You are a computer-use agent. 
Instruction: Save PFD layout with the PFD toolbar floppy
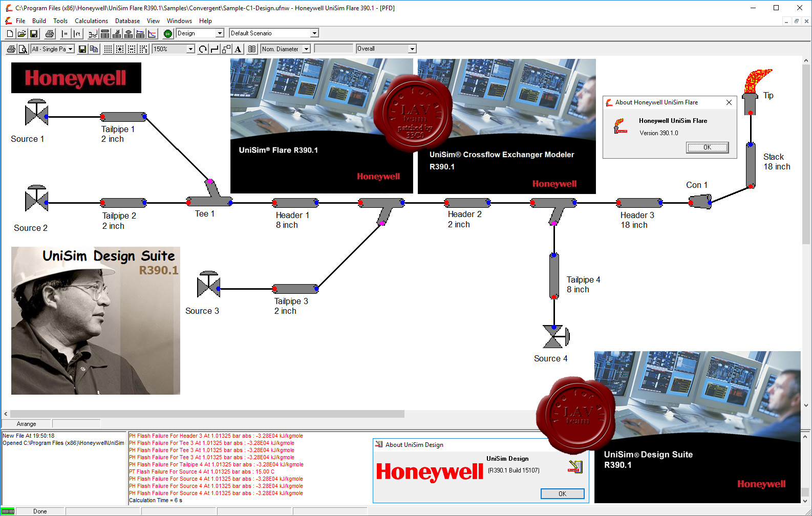coord(82,49)
